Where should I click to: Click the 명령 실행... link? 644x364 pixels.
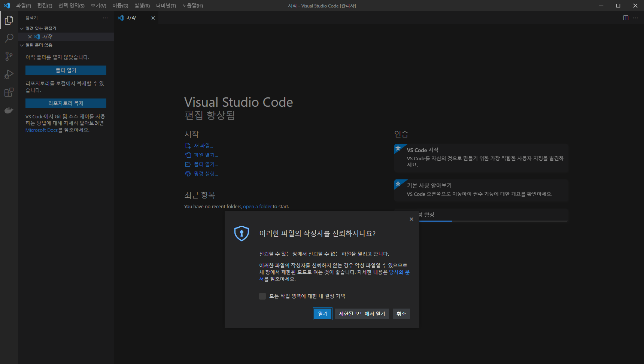pos(206,174)
